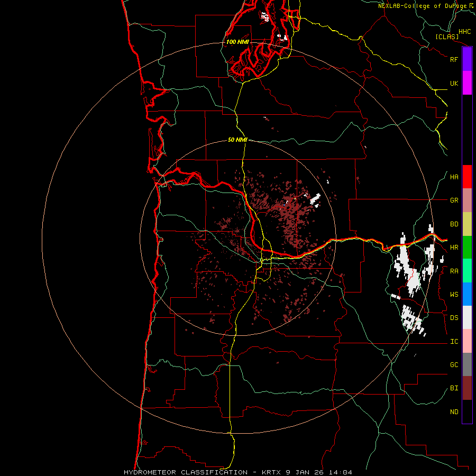This screenshot has height=476, width=476.
Task: Click the magenta UK legend color swatch
Action: pos(467,83)
